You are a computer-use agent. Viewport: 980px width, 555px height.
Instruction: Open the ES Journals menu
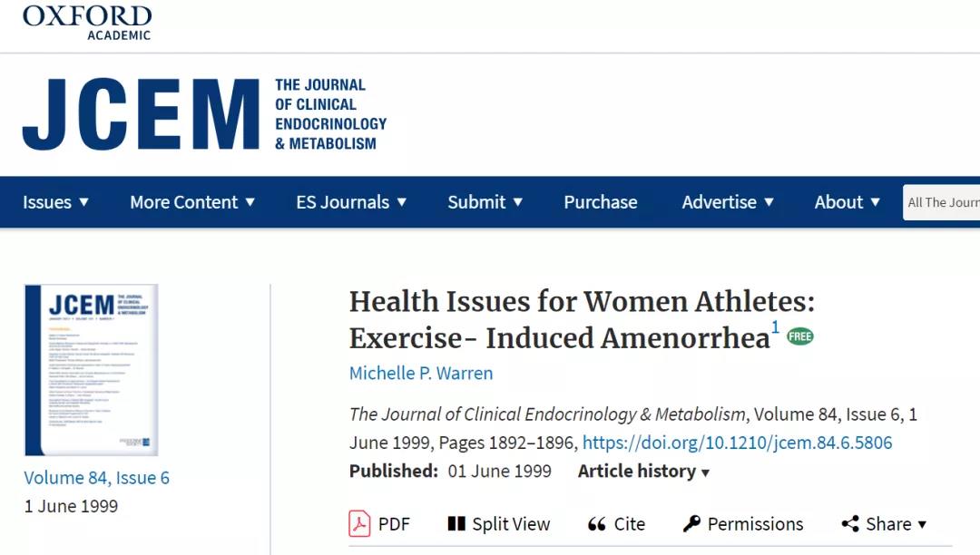pyautogui.click(x=351, y=202)
